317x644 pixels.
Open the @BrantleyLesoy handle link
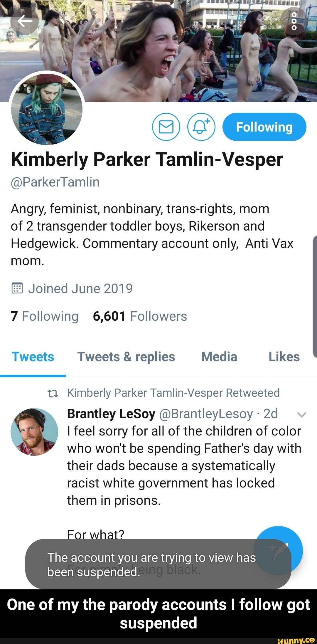pos(205,414)
